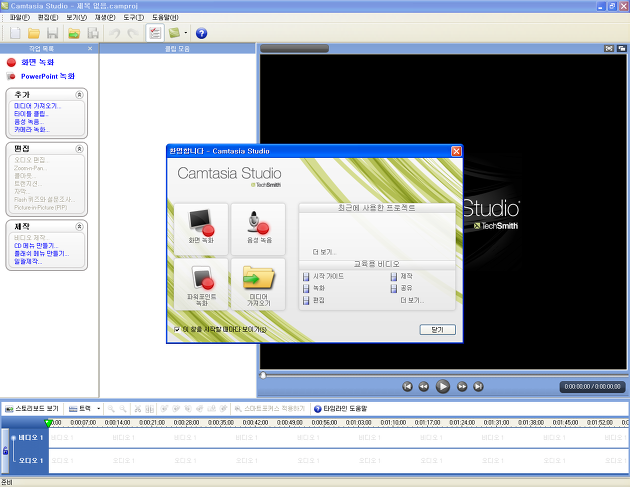Click the 화면 녹화 tile in welcome dialog
Screen dimensions: 630x487
(x=201, y=229)
